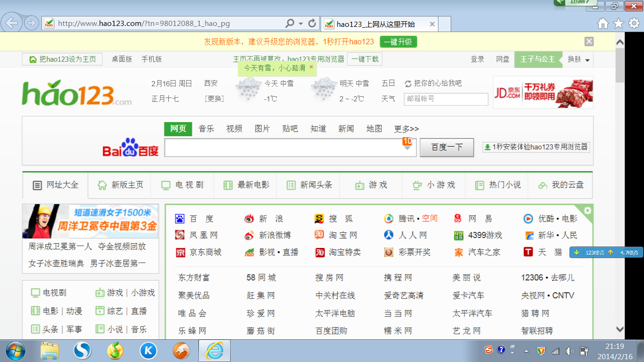Click the Baidu 百度 logo
The height and width of the screenshot is (362, 644).
point(131,147)
